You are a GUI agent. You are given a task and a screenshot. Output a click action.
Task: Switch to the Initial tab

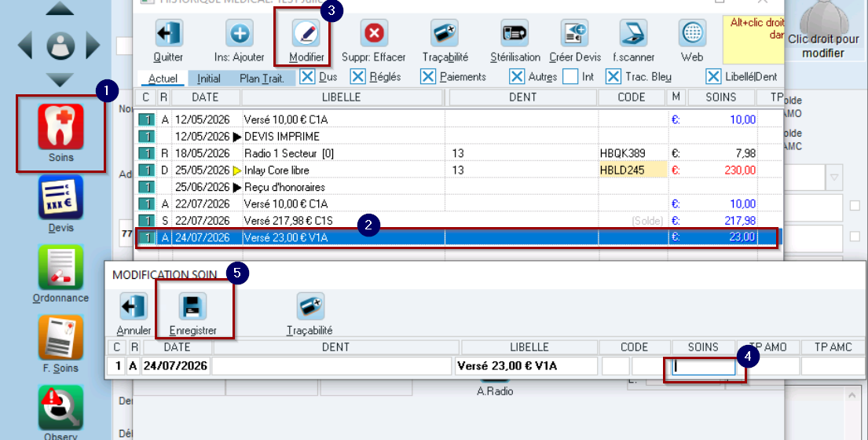(x=209, y=78)
